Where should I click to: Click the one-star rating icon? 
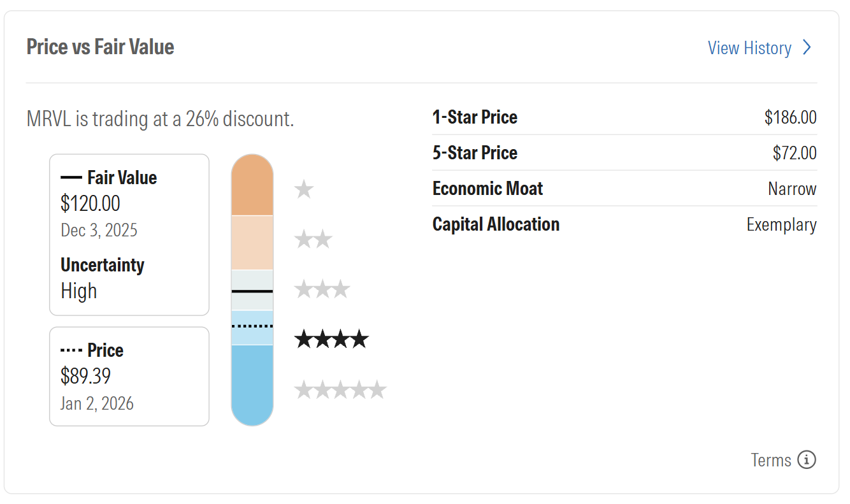pyautogui.click(x=304, y=189)
